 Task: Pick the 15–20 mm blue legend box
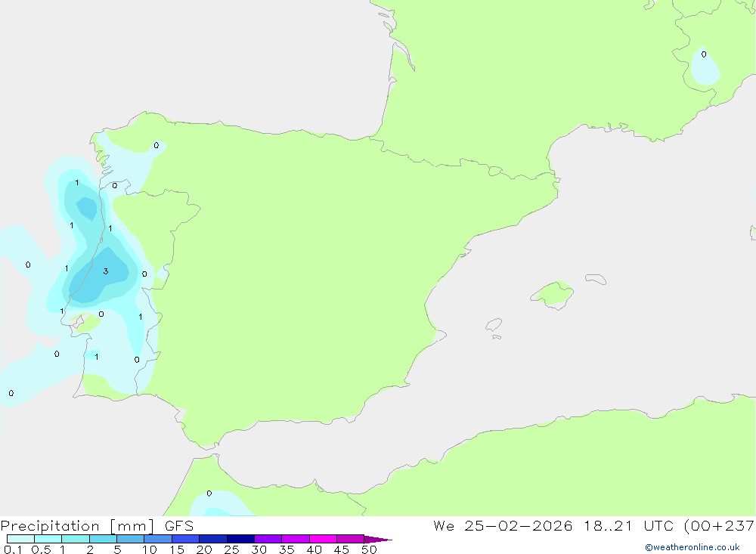pos(185,539)
